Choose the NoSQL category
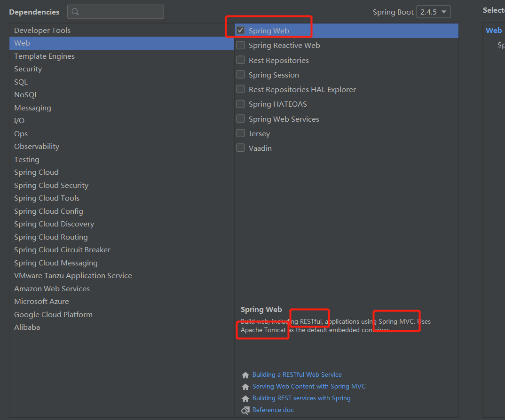Image resolution: width=505 pixels, height=420 pixels. 122,95
